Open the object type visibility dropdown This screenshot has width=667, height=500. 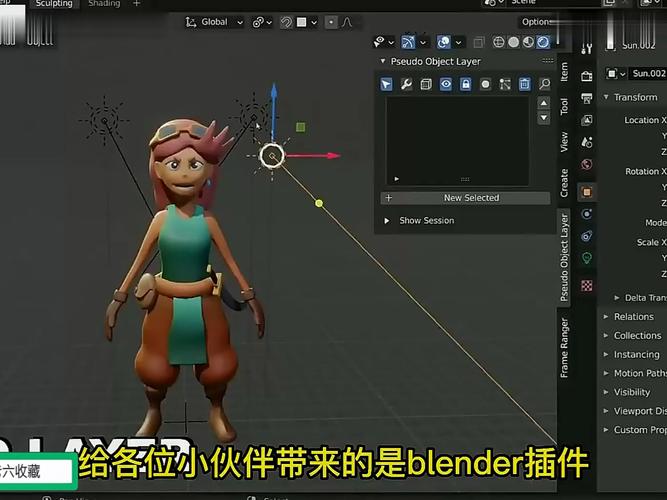point(384,42)
